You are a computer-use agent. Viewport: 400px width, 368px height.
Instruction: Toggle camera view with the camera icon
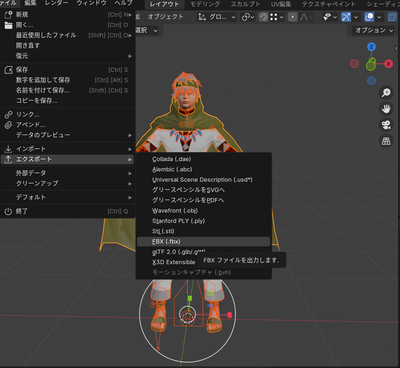[386, 125]
